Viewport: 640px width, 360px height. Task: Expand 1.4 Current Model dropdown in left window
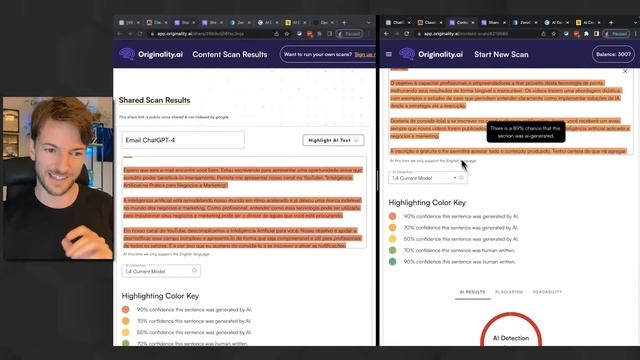[161, 271]
